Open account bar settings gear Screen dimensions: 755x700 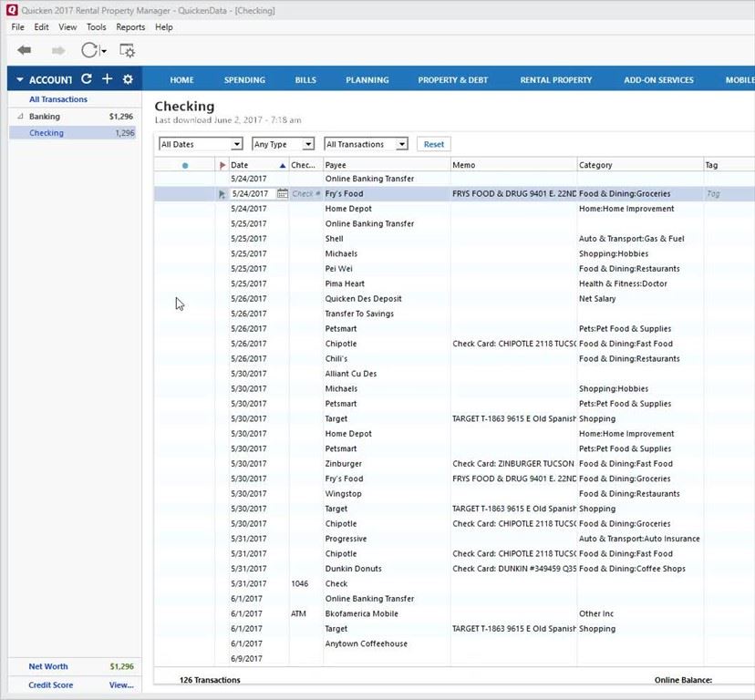pos(128,79)
